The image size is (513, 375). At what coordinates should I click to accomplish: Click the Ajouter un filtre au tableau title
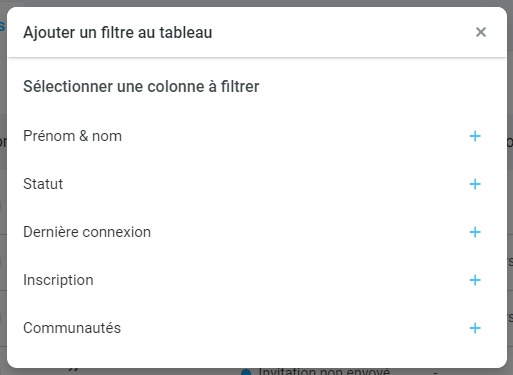(x=118, y=33)
